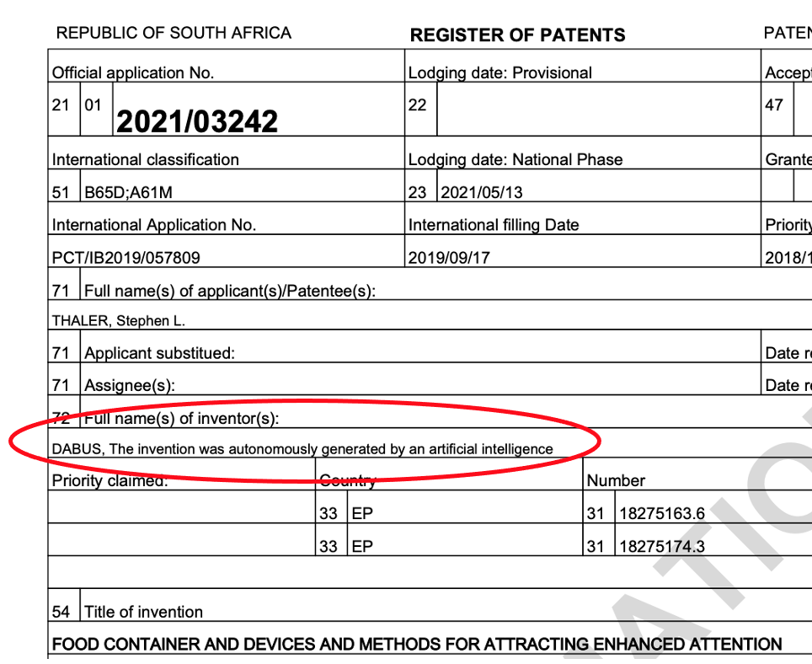Click the DABUS inventor text line
This screenshot has height=664, width=812.
pos(302,448)
